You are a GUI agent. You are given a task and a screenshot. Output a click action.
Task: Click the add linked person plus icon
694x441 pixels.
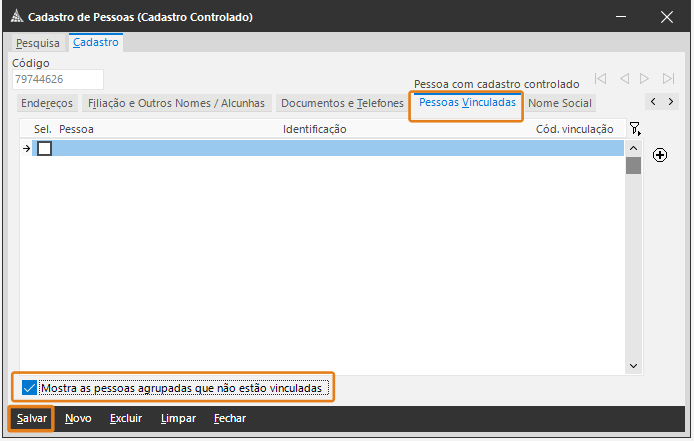point(660,155)
